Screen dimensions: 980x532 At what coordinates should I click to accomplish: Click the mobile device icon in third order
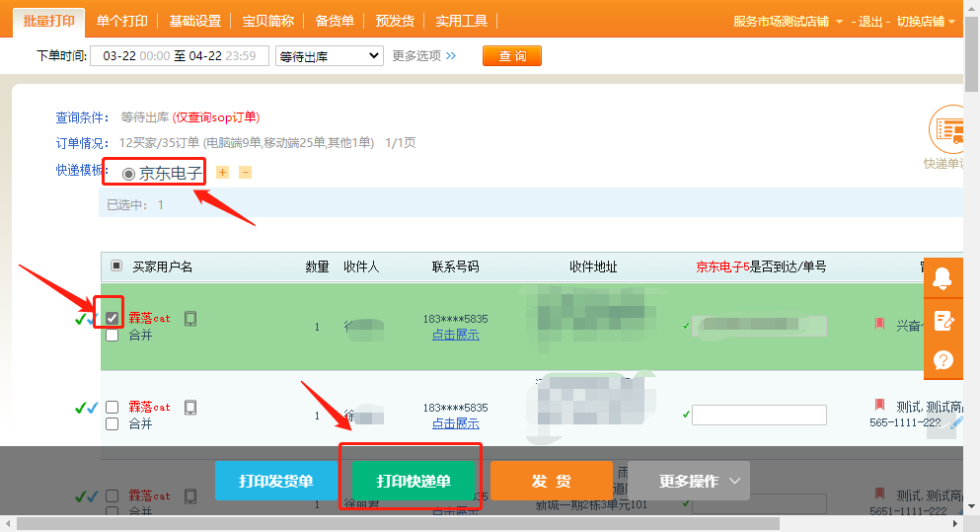pyautogui.click(x=190, y=496)
